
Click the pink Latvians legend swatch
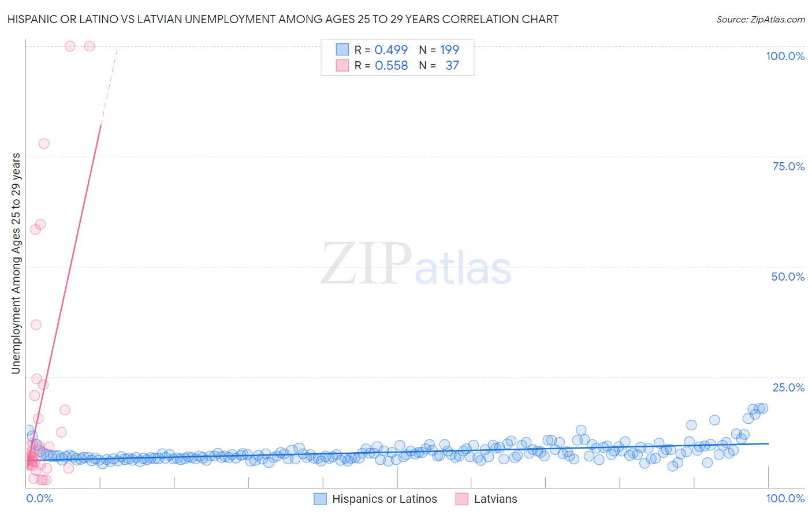click(x=461, y=499)
